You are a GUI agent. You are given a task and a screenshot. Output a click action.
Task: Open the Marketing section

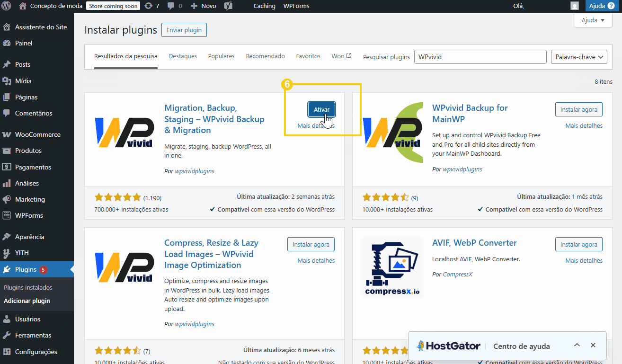coord(37,199)
